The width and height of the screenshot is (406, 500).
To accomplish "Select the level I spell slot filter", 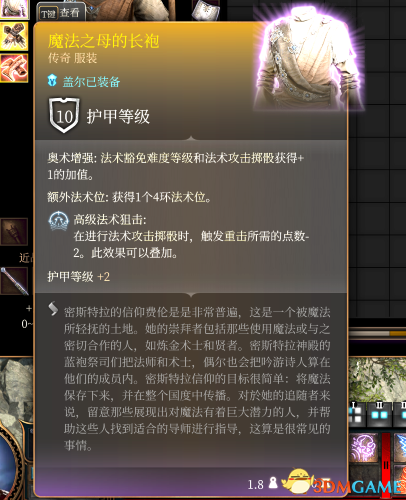I will pyautogui.click(x=356, y=414).
